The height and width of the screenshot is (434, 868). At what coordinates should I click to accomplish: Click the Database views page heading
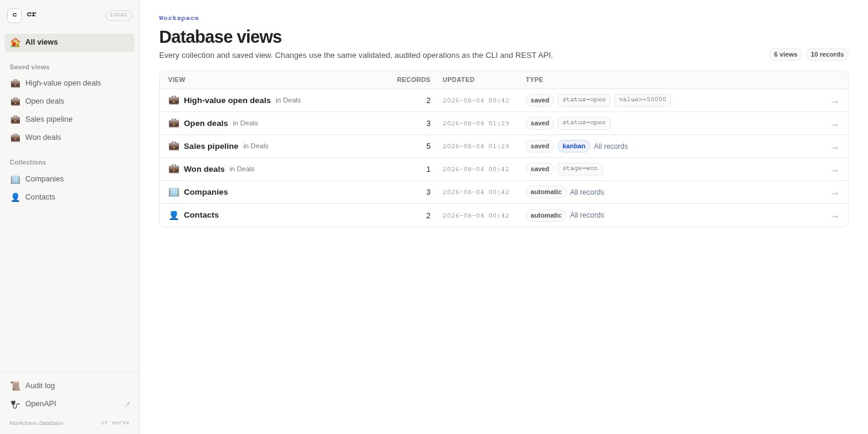[221, 37]
